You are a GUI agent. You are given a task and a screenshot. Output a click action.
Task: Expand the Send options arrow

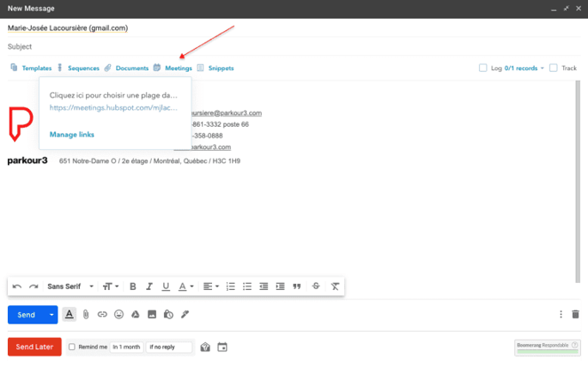pos(52,315)
